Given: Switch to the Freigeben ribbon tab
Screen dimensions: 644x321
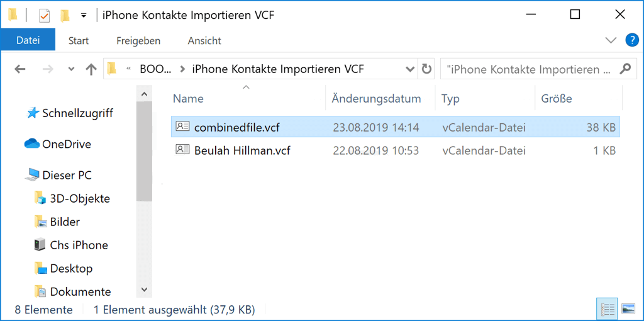Looking at the screenshot, I should tap(138, 40).
